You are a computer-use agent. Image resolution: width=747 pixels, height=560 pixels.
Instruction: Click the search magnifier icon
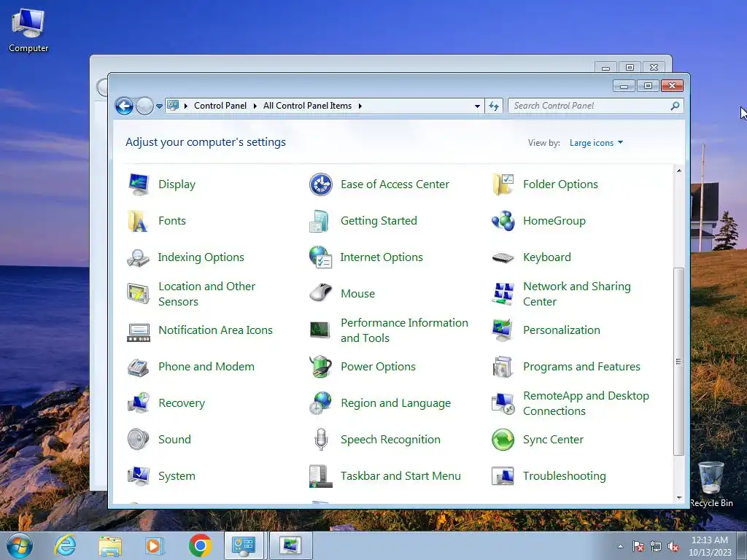coord(675,106)
